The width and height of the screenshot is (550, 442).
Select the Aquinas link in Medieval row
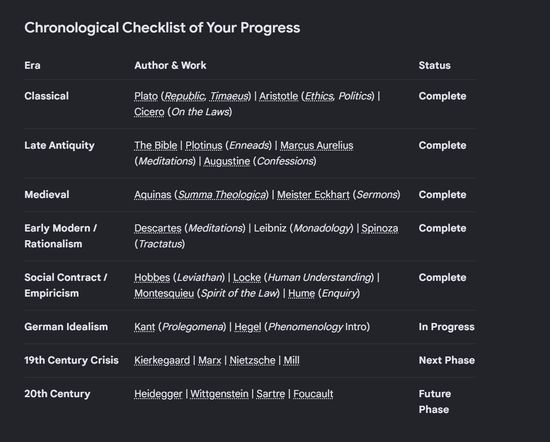153,195
